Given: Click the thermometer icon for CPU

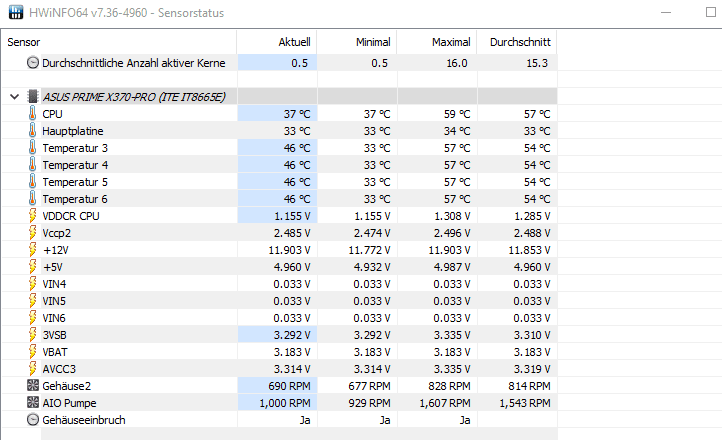Looking at the screenshot, I should coord(32,114).
